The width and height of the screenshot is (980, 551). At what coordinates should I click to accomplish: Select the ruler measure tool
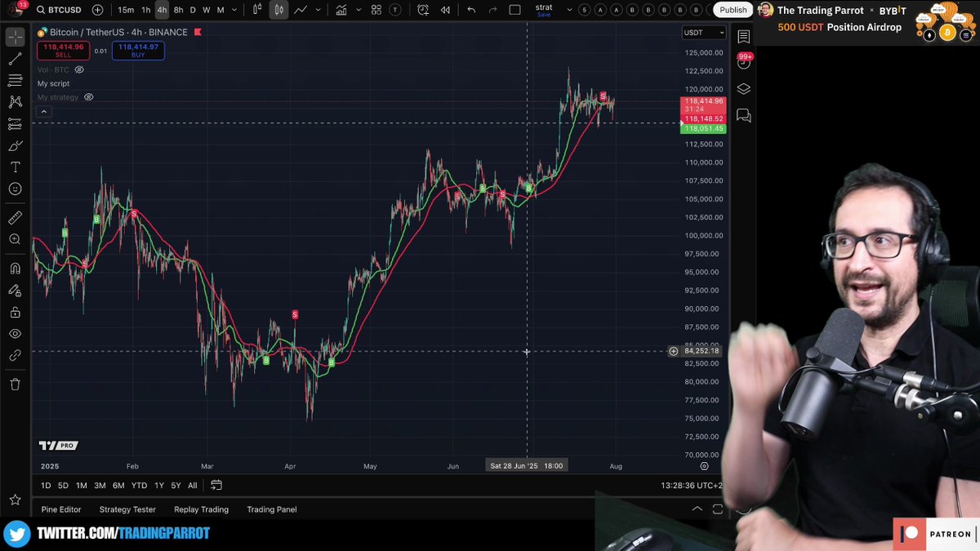(15, 218)
